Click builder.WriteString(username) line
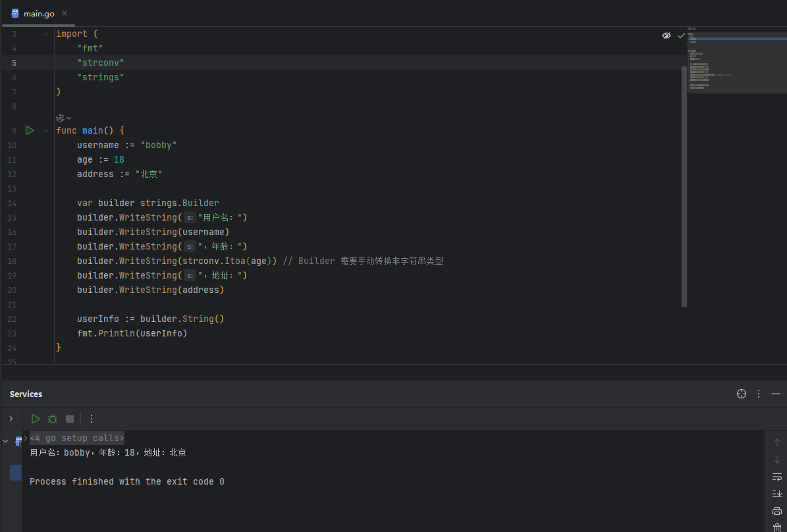Image resolution: width=787 pixels, height=532 pixels. click(x=153, y=232)
